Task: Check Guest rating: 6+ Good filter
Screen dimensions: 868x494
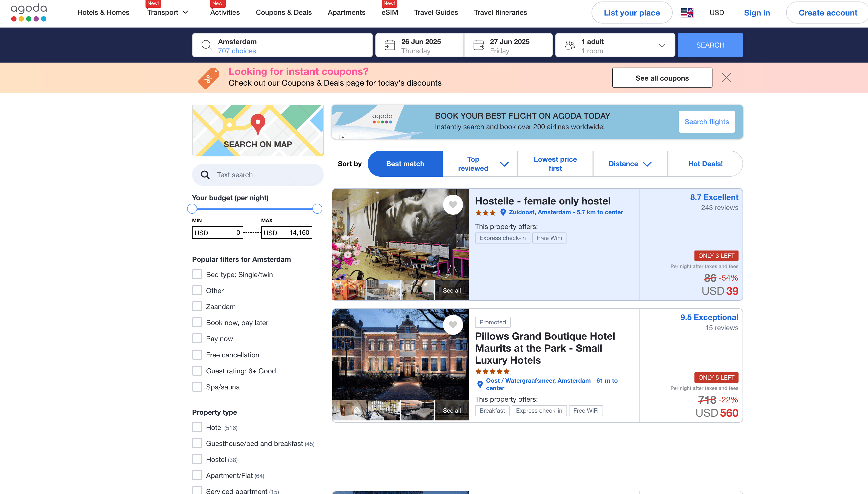Action: (x=197, y=370)
